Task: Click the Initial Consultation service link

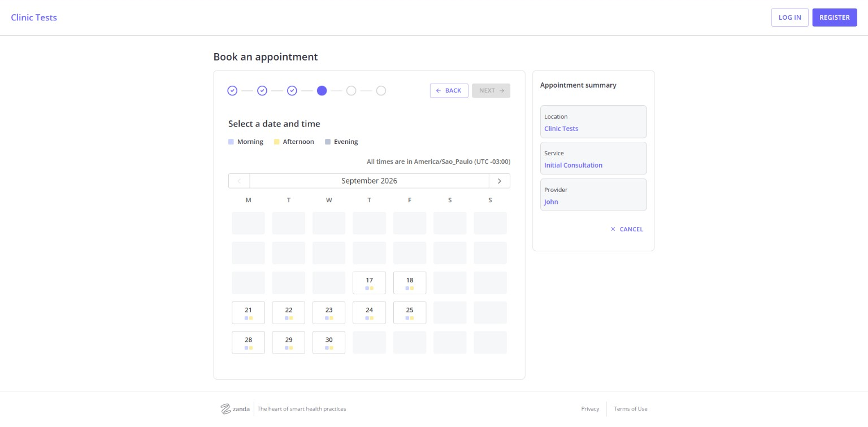Action: pyautogui.click(x=573, y=165)
